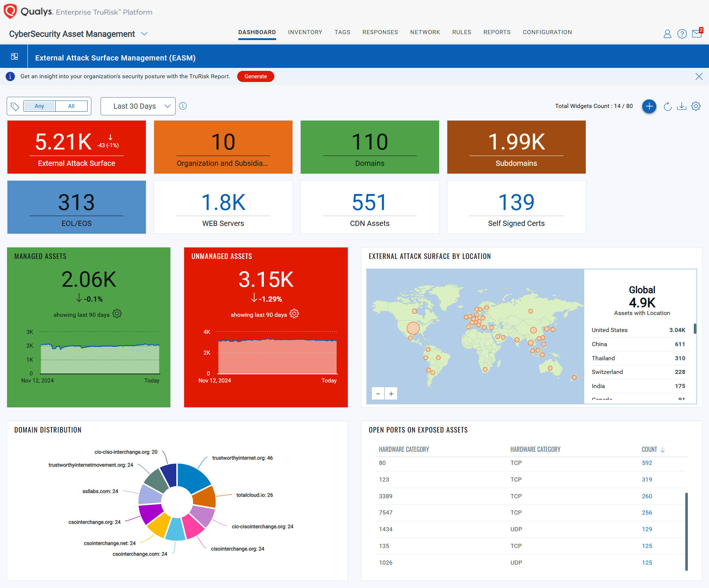Screen dimensions: 709x588
Task: Click the trustworthyinternet.org blue donut segment
Action: 193,477
